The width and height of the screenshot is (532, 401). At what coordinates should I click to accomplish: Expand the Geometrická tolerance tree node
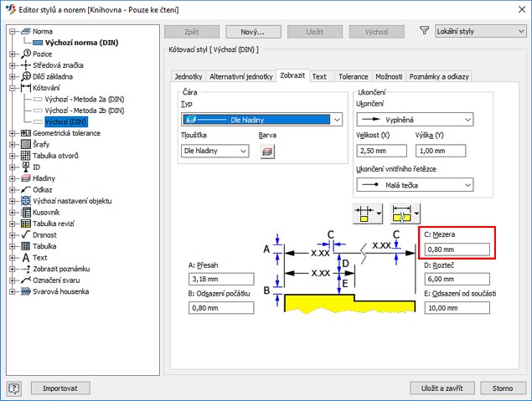(13, 133)
